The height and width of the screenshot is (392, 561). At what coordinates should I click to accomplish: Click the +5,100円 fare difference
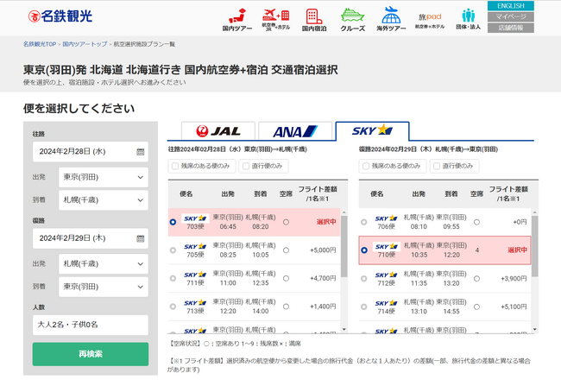coord(514,307)
